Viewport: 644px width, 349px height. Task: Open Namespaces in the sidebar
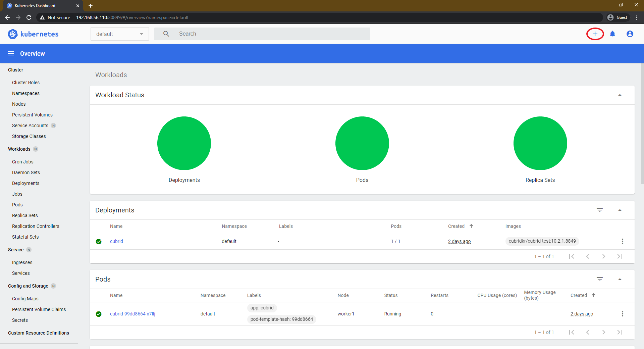[x=26, y=93]
